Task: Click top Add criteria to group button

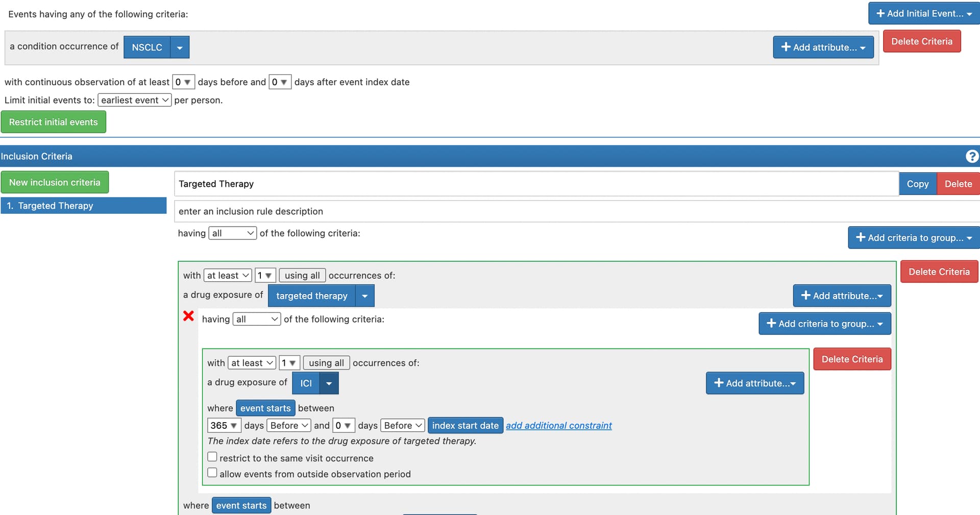Action: pos(913,238)
